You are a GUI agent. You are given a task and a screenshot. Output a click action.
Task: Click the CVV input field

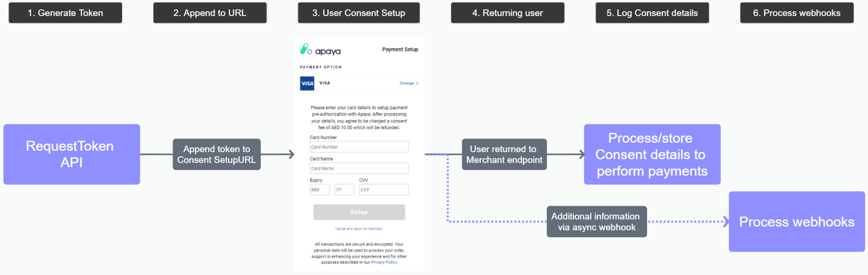coord(384,190)
